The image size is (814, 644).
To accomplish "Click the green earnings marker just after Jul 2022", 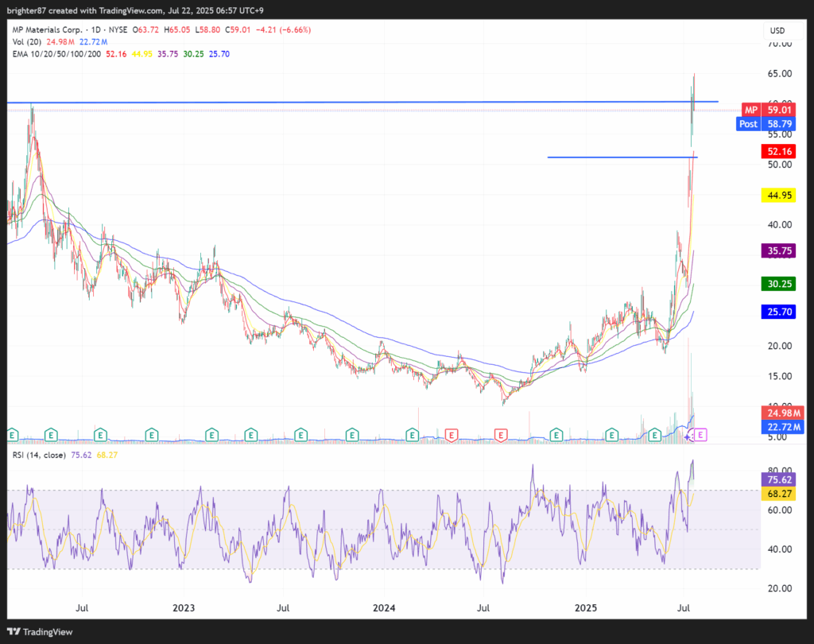I will [100, 435].
